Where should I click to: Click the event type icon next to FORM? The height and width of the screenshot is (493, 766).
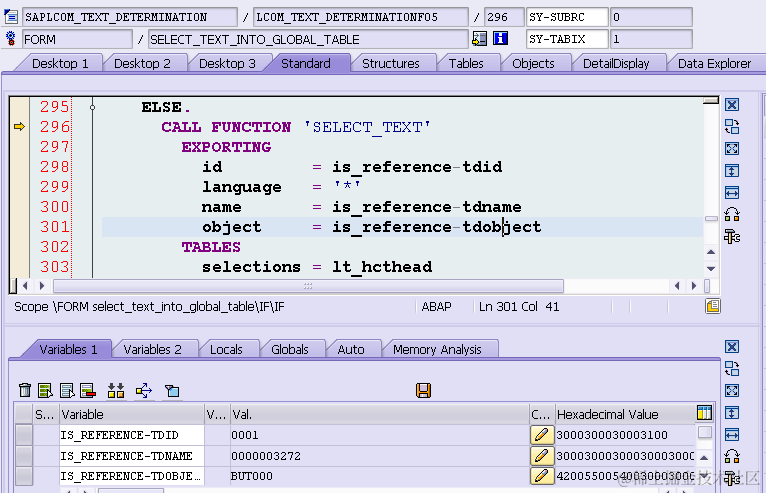pos(11,39)
